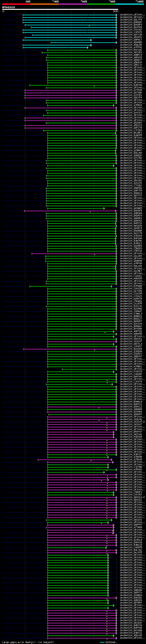Click the =100char. scale legend
This screenshot has height=644, width=146.
108,642
